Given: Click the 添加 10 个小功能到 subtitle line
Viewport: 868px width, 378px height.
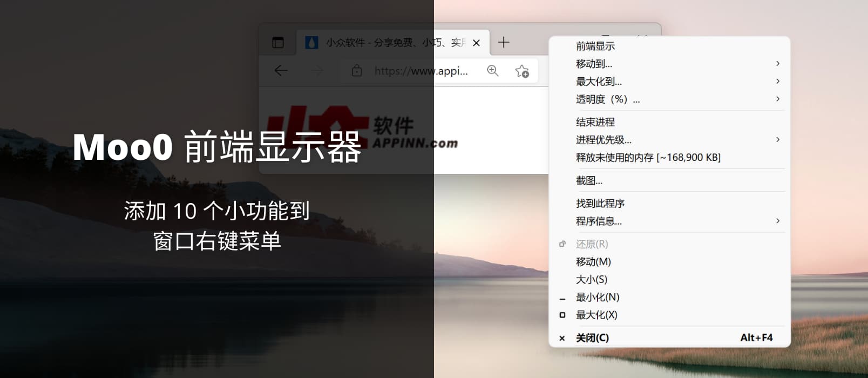Looking at the screenshot, I should point(217,211).
